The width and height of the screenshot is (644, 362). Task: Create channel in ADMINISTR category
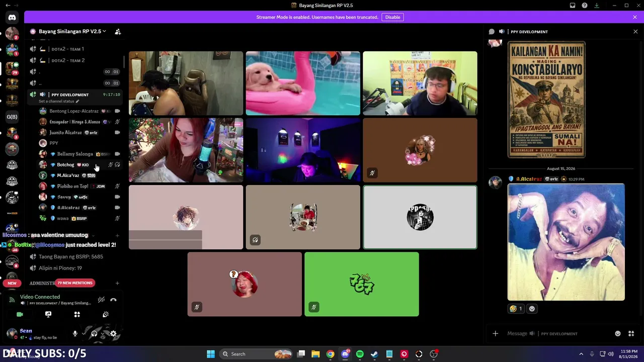click(117, 283)
